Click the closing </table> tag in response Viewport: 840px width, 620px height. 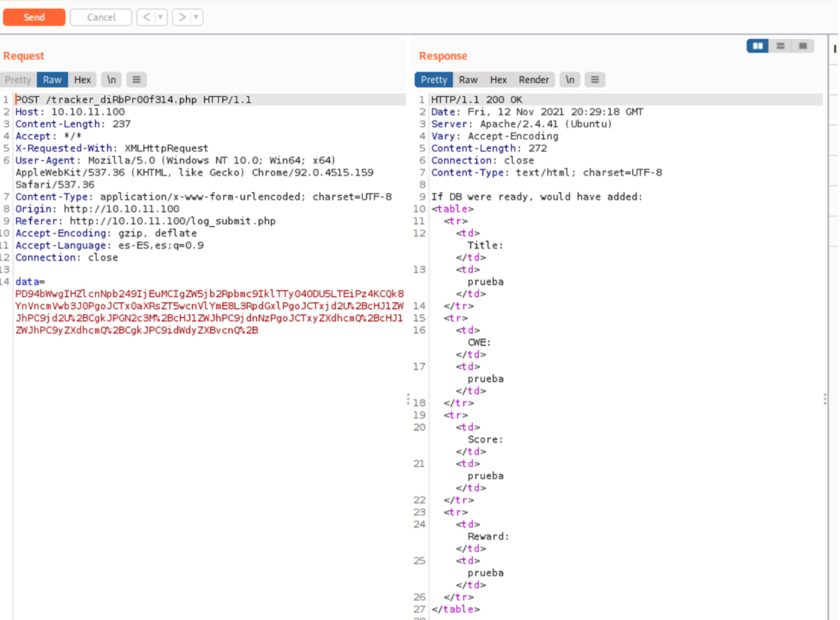(x=455, y=609)
